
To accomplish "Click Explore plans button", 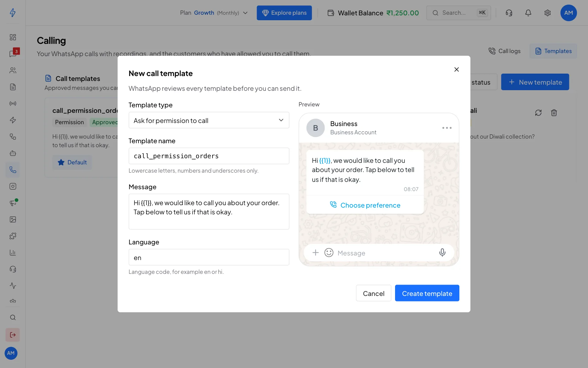I will tap(284, 13).
